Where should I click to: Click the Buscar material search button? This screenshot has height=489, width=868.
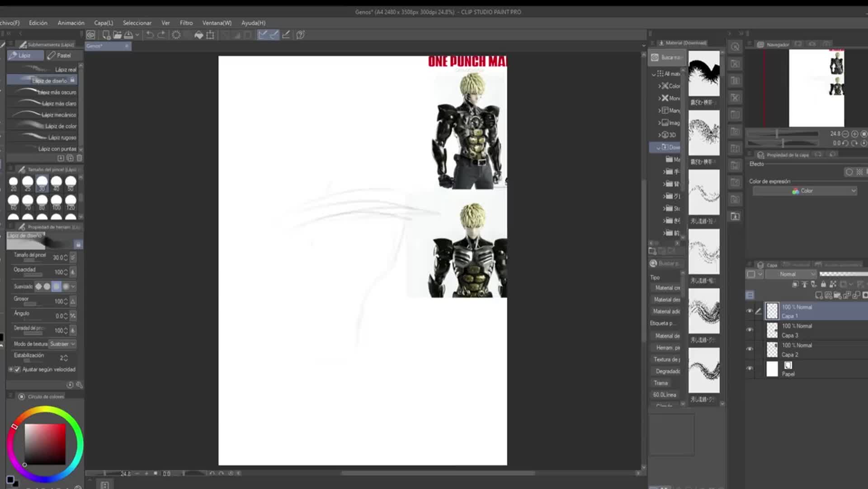[668, 57]
